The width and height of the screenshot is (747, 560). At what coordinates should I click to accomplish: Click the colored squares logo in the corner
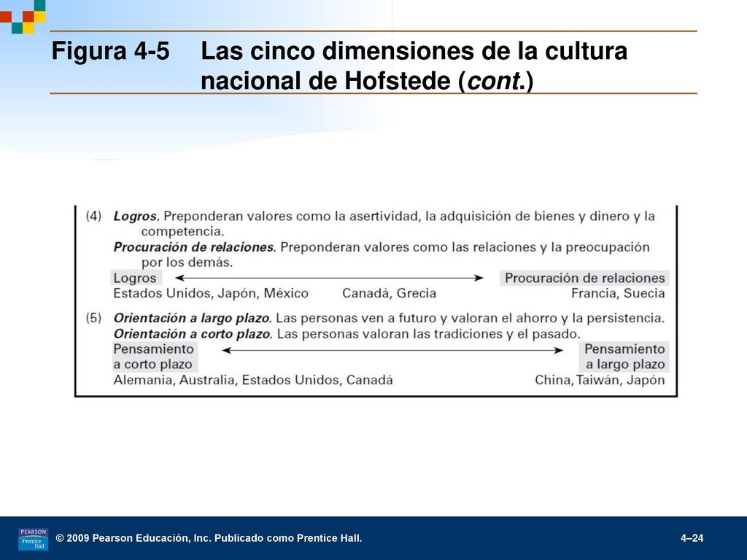coord(23,17)
